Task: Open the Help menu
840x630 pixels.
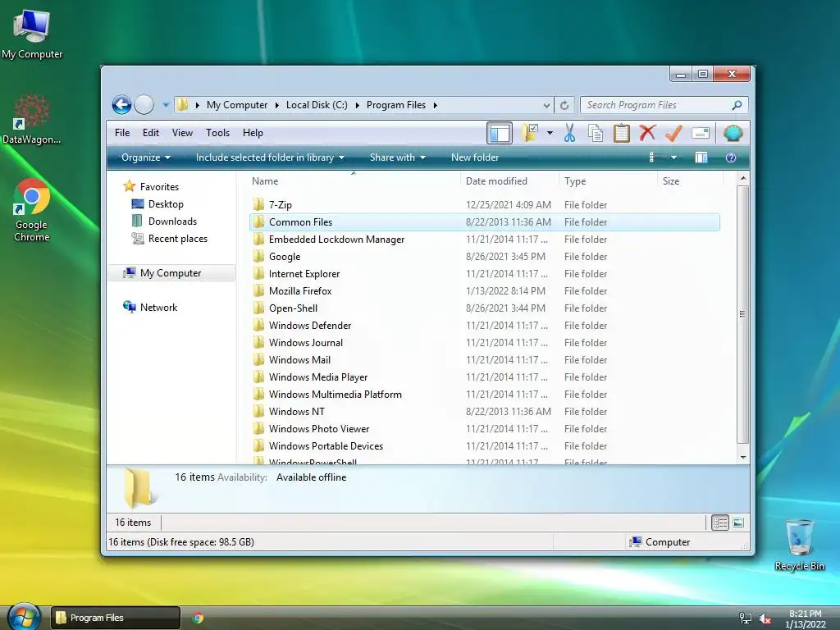Action: [x=253, y=133]
